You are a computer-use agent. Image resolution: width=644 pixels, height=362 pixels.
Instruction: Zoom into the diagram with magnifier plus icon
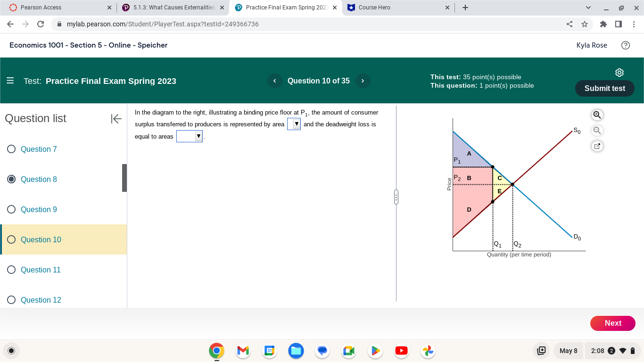pos(597,115)
